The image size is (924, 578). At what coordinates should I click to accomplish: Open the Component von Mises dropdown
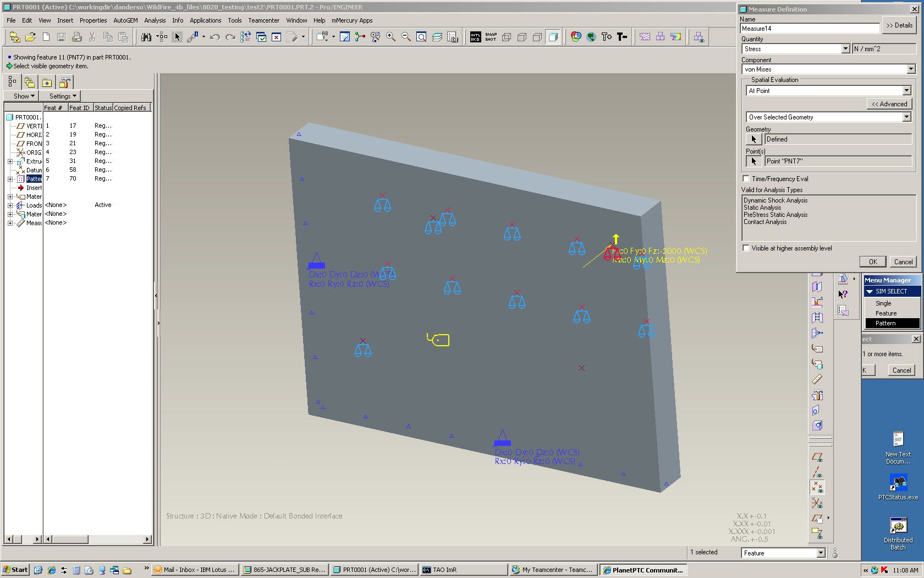tap(911, 69)
